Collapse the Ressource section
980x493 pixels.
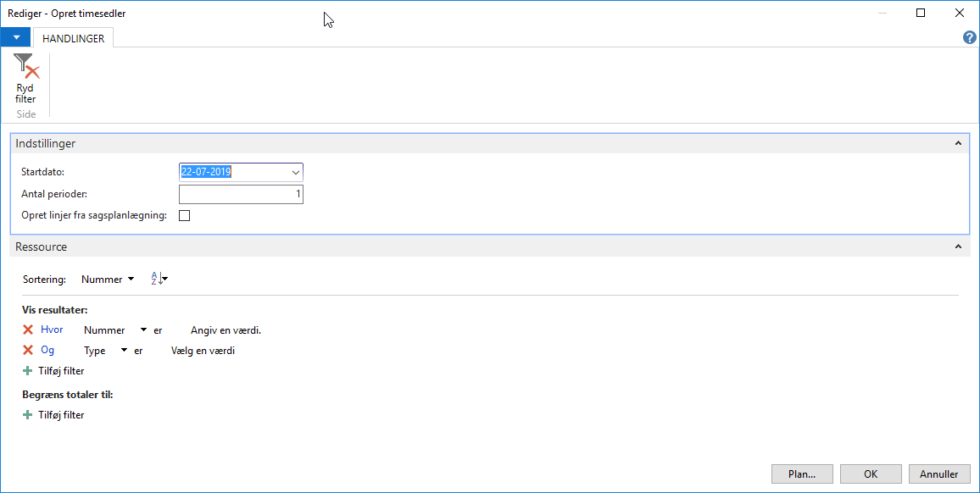pyautogui.click(x=958, y=246)
